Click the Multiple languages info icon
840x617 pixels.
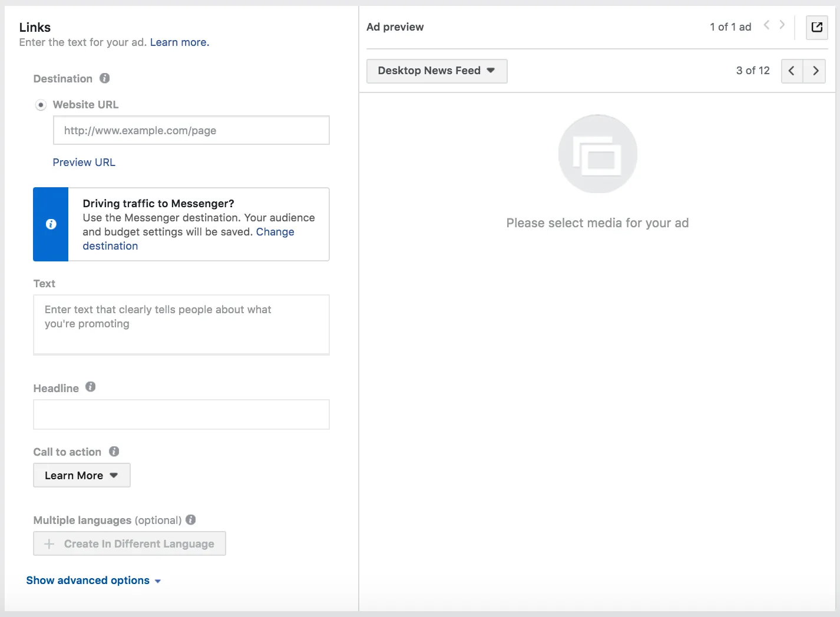tap(191, 520)
